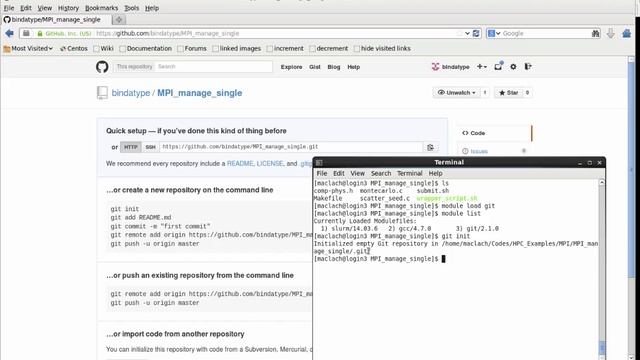The width and height of the screenshot is (640, 360).
Task: Click 'git push -u origin master' under create repository
Action: [155, 244]
